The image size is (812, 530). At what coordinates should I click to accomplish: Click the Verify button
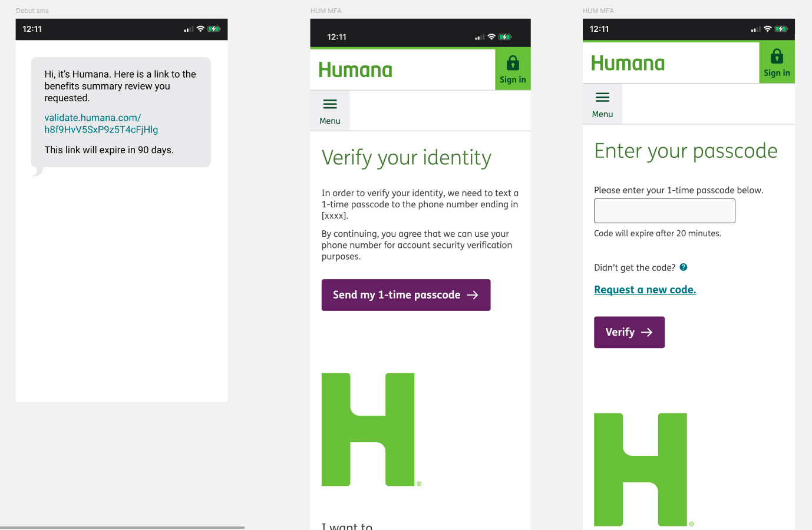629,332
